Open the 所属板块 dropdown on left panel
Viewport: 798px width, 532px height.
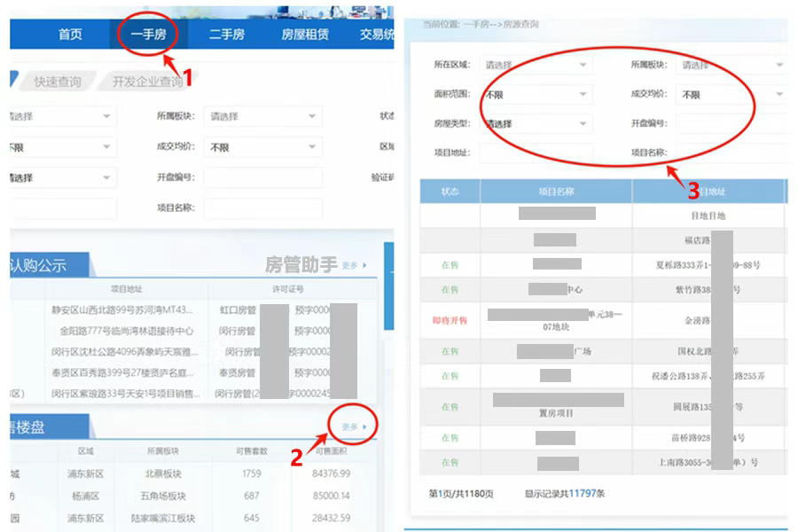(x=262, y=115)
